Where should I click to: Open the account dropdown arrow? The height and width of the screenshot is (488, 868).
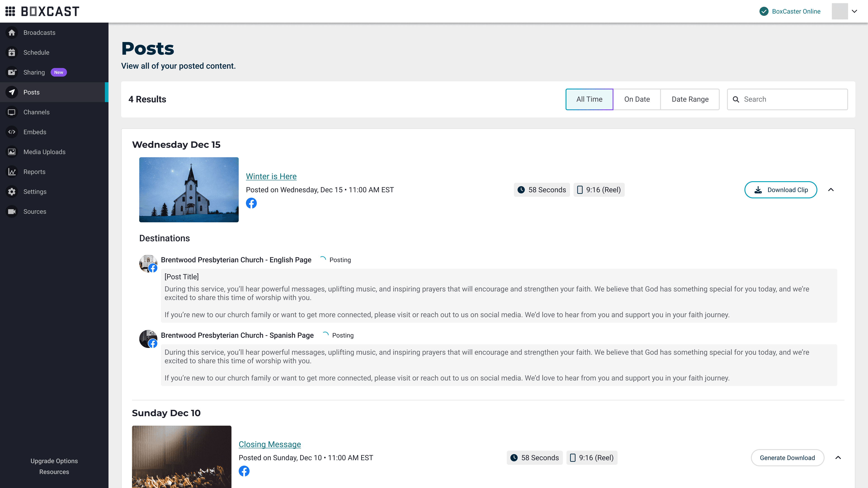854,11
